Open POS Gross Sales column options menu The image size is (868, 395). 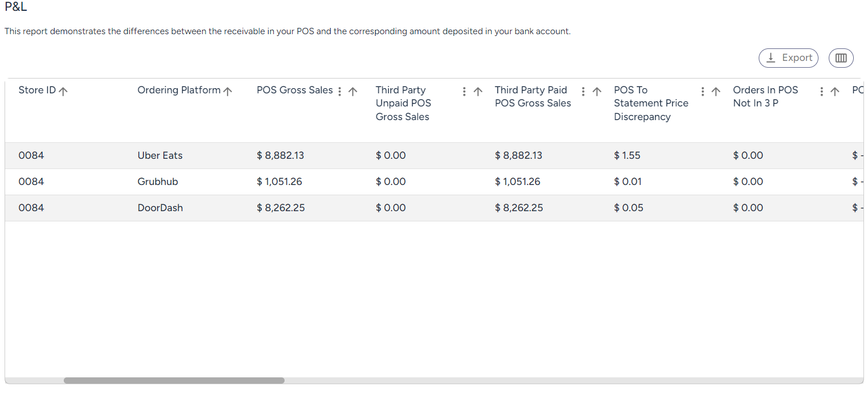[340, 91]
